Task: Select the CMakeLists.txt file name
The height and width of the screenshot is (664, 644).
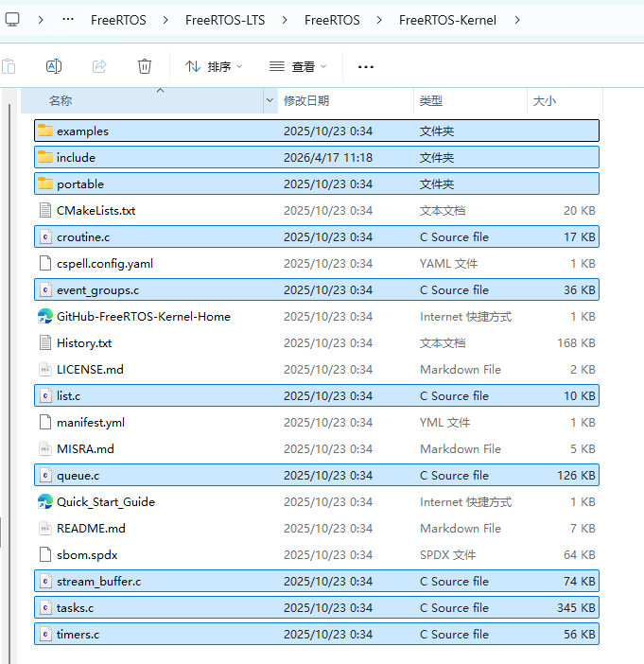Action: tap(96, 211)
